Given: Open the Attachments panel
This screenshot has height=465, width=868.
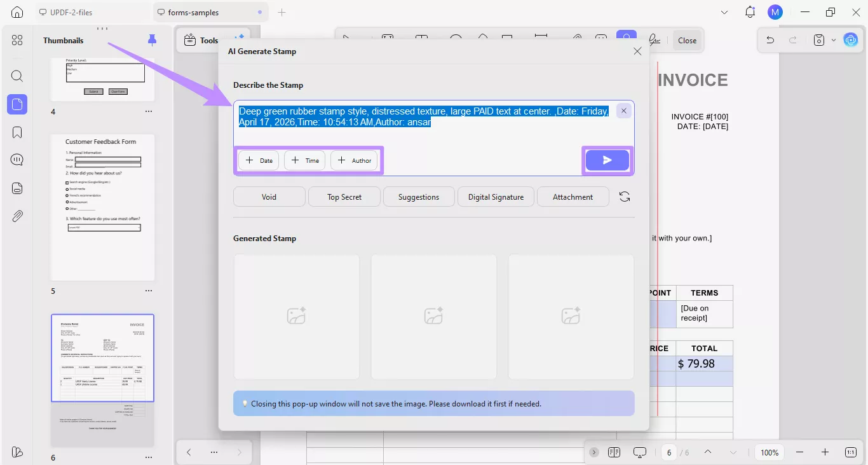Looking at the screenshot, I should pos(17,216).
